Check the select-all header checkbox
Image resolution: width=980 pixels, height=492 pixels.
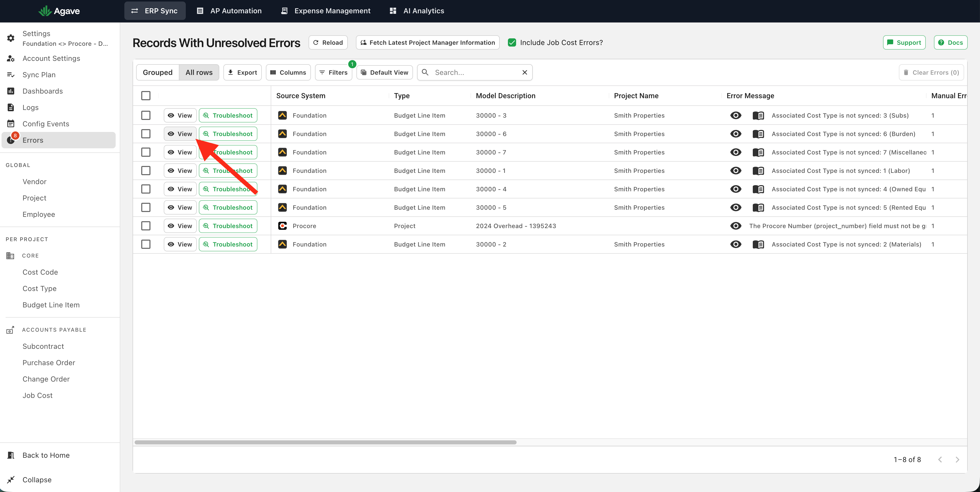(x=146, y=95)
